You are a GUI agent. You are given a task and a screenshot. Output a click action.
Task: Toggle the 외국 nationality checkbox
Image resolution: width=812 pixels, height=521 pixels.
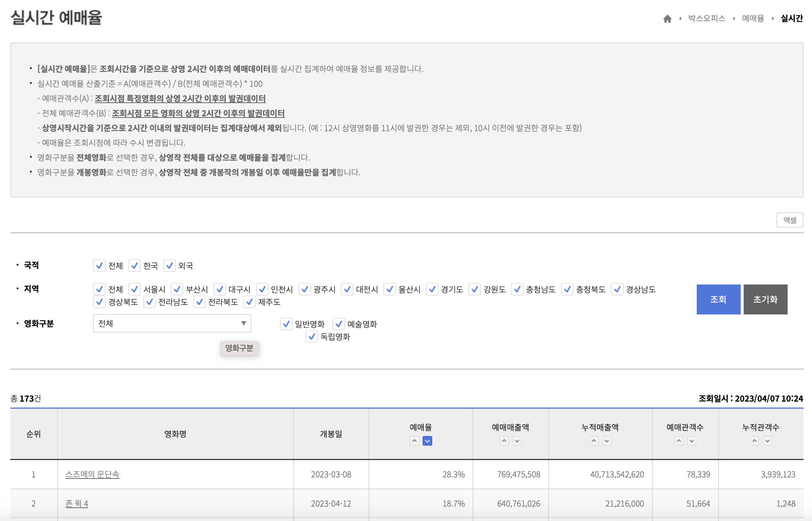coord(169,266)
